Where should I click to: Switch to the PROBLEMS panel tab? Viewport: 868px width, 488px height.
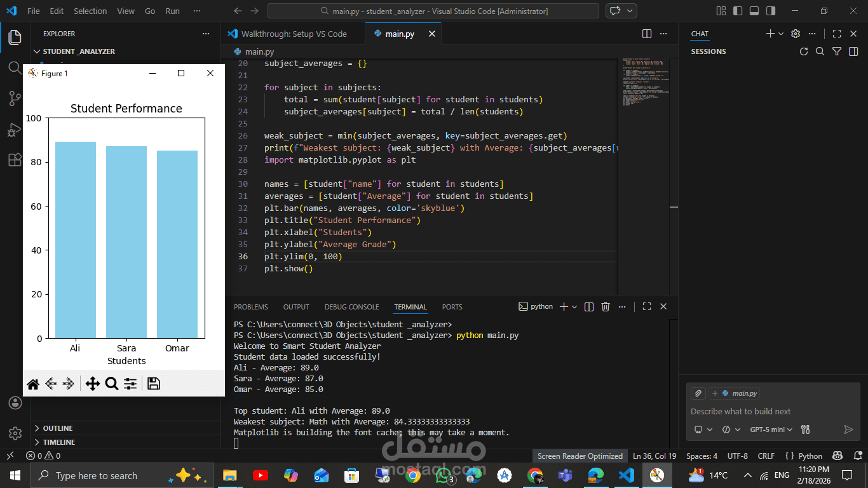[x=251, y=307]
